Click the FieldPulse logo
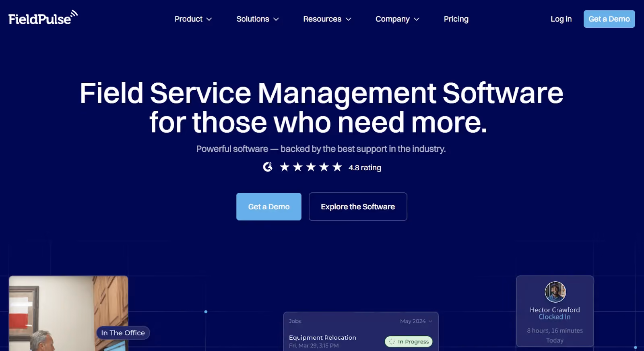 43,18
